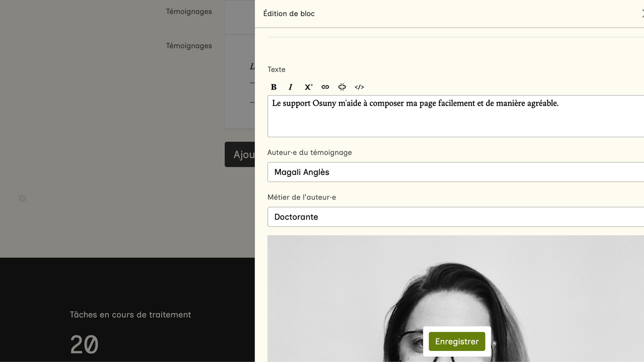Select the job field containing Doctorante

455,217
